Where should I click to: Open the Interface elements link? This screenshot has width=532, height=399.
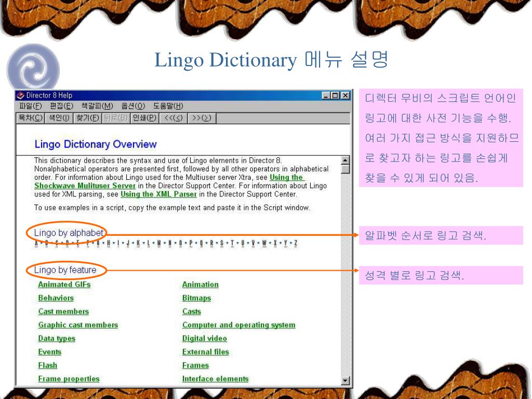click(x=215, y=379)
